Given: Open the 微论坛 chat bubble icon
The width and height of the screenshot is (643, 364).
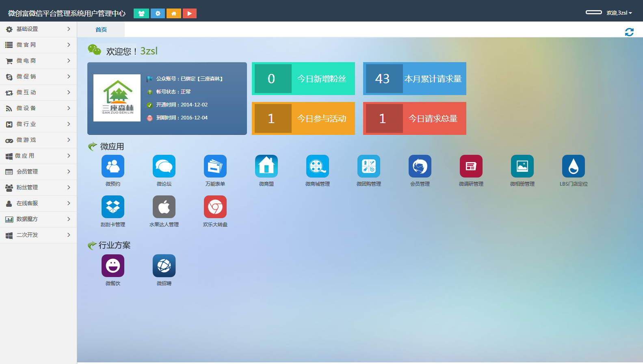Looking at the screenshot, I should point(164,166).
